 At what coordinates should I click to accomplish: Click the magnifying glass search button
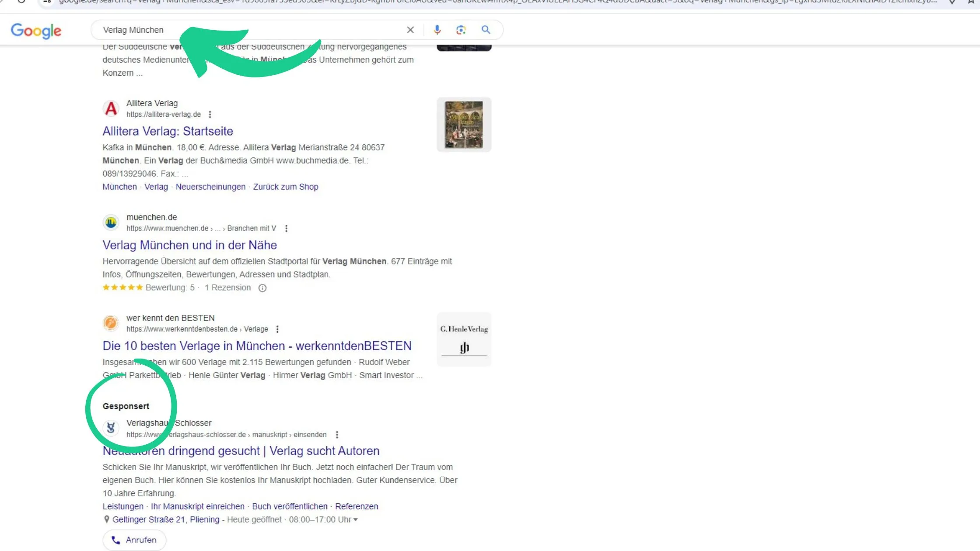coord(486,30)
